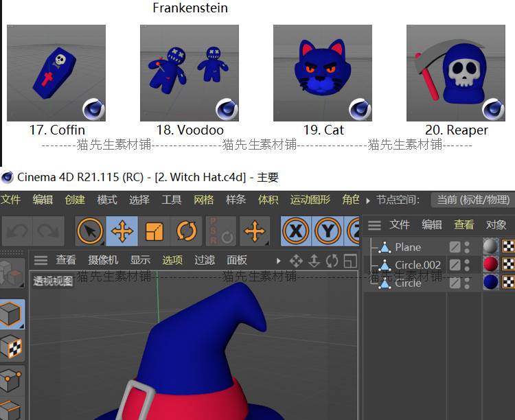
Task: Click the PSR reset icon
Action: [221, 231]
